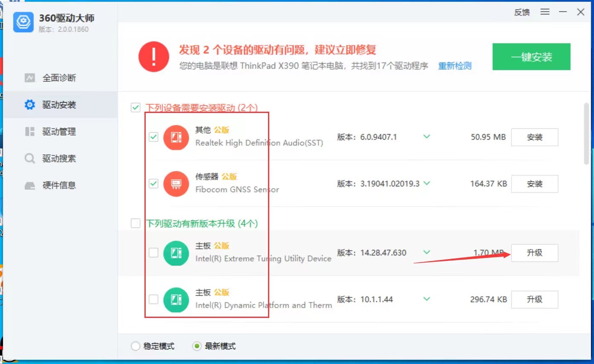Expand version dropdown for Intel Dynamic Platform driver

coord(427,299)
